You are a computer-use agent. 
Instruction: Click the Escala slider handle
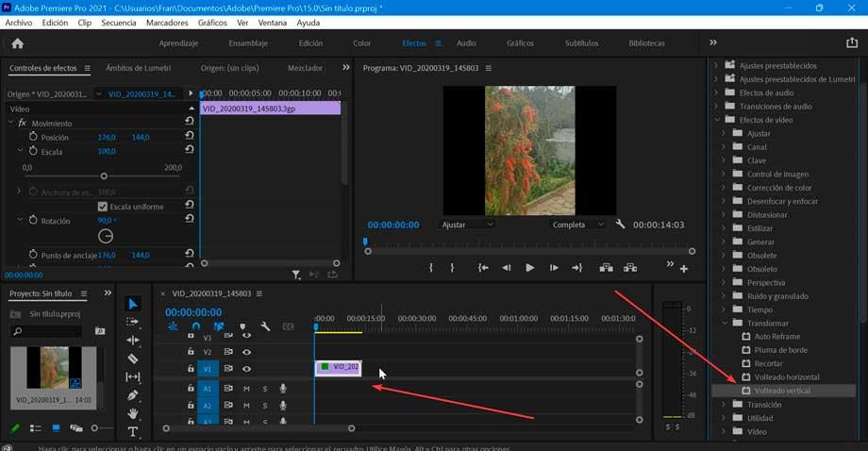(x=104, y=176)
